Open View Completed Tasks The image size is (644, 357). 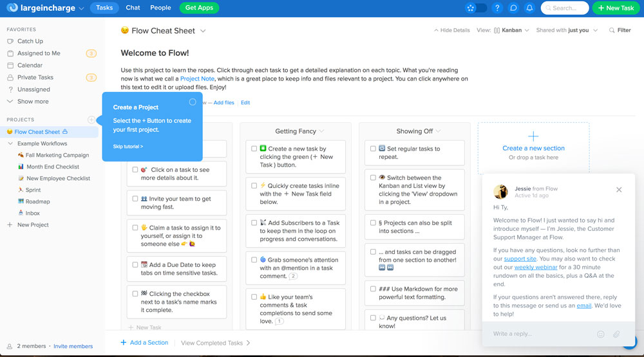pyautogui.click(x=215, y=343)
